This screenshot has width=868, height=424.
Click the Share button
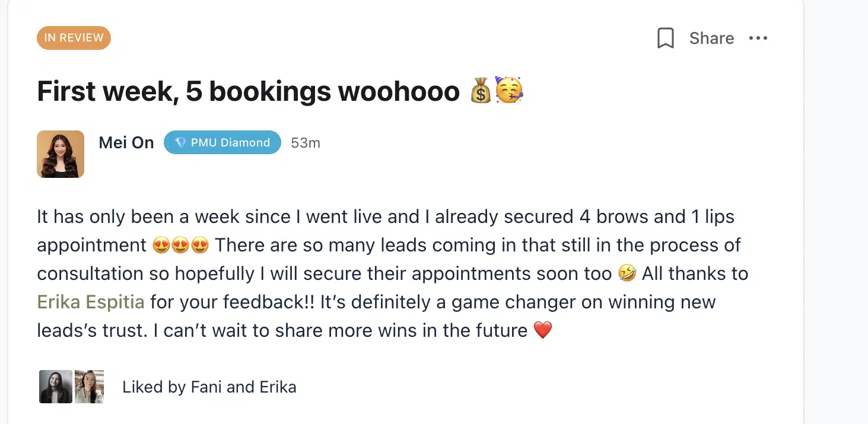pos(711,39)
